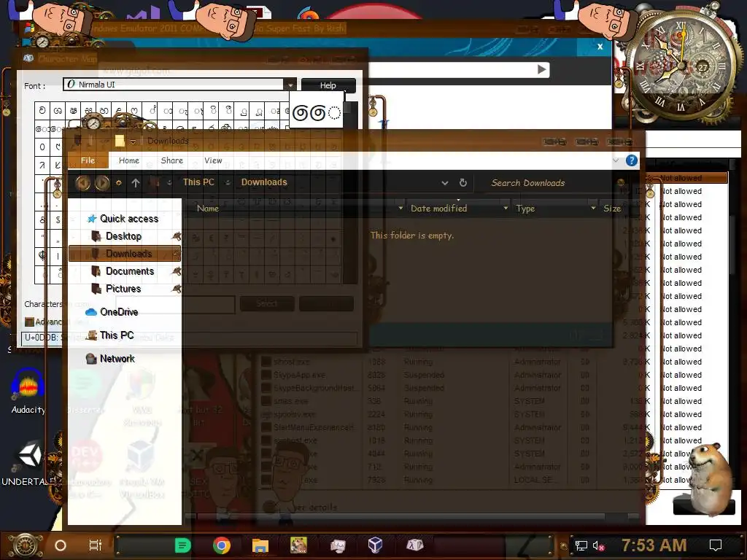Open File Explorer from the taskbar
Screen dimensions: 747x560
coord(260,545)
